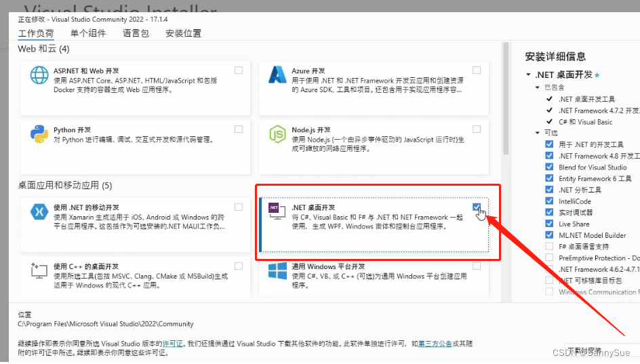Uncheck Live Share optional component

point(549,224)
